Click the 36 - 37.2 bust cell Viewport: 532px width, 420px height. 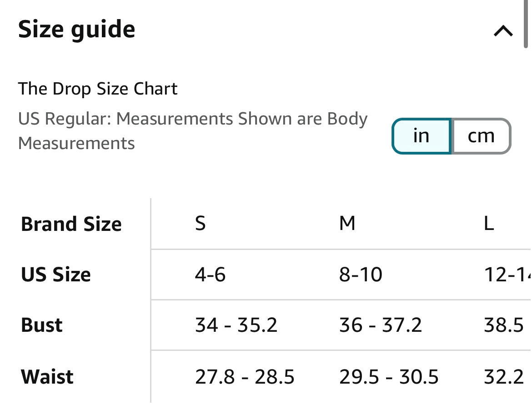click(x=381, y=325)
